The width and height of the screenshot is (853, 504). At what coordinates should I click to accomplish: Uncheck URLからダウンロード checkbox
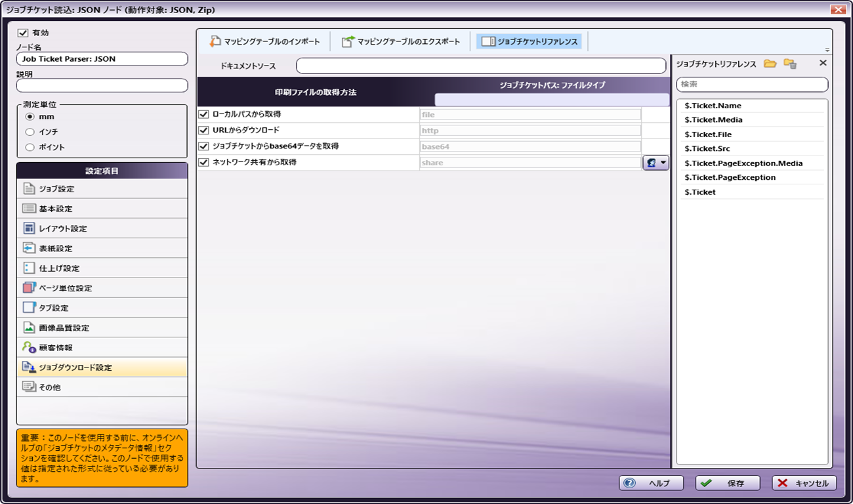point(203,130)
